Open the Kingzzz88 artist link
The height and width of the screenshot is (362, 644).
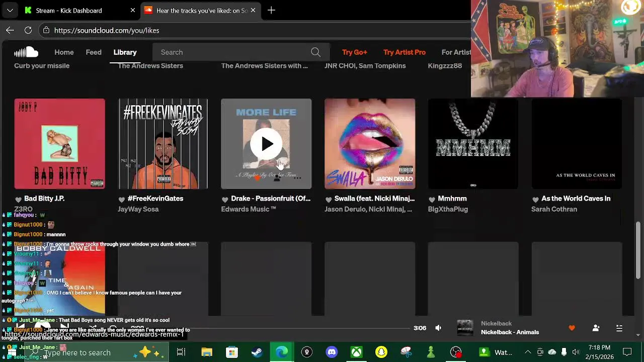[445, 66]
